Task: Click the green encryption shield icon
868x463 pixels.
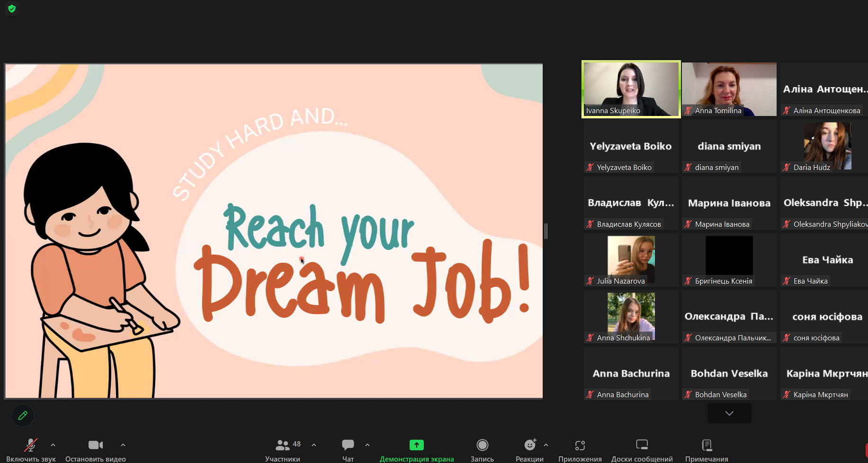Action: pos(12,9)
